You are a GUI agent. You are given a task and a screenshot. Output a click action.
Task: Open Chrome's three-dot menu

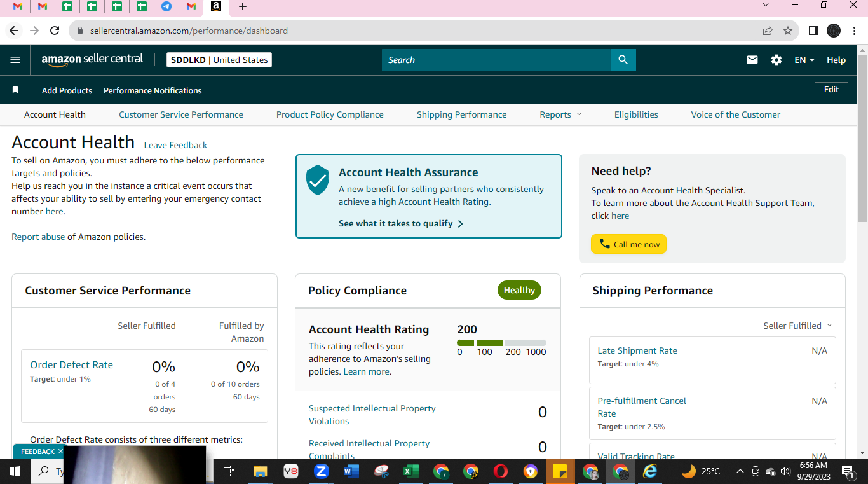pos(853,31)
